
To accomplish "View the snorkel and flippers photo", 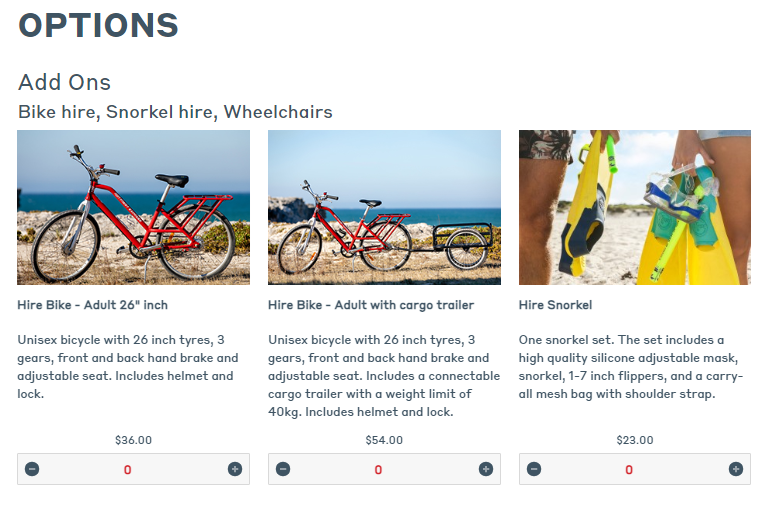I will (634, 207).
